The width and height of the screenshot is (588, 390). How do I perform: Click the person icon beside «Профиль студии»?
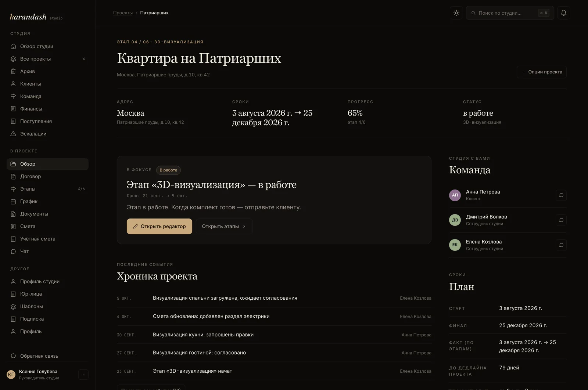tap(13, 281)
